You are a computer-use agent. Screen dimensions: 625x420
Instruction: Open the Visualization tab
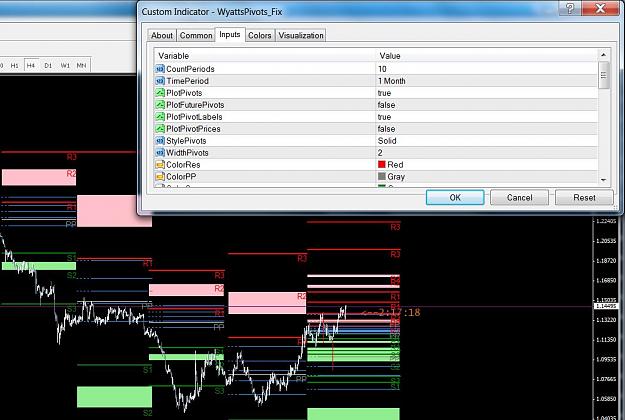(x=301, y=35)
